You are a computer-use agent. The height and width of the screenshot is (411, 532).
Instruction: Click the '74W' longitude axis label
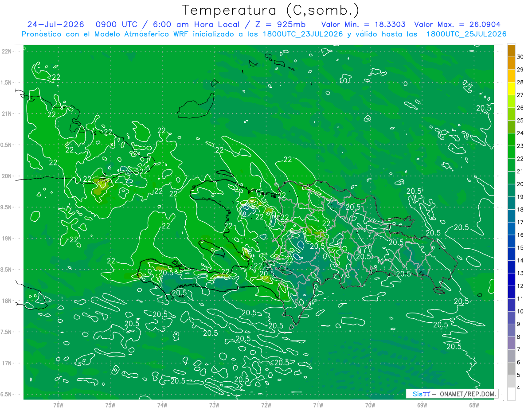tap(162, 405)
